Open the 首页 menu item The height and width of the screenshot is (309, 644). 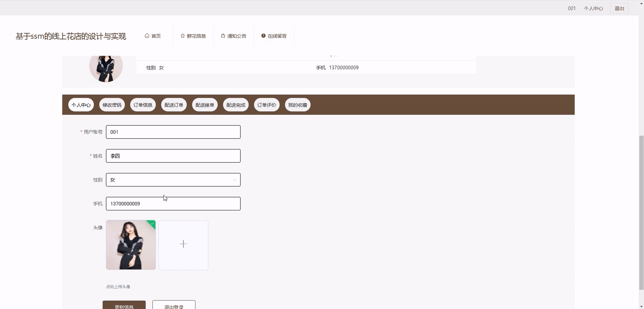[x=153, y=36]
